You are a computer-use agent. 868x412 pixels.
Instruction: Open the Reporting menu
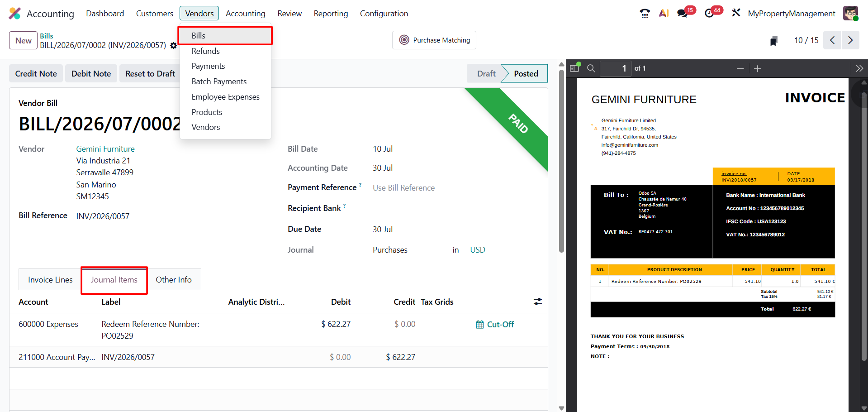coord(331,14)
